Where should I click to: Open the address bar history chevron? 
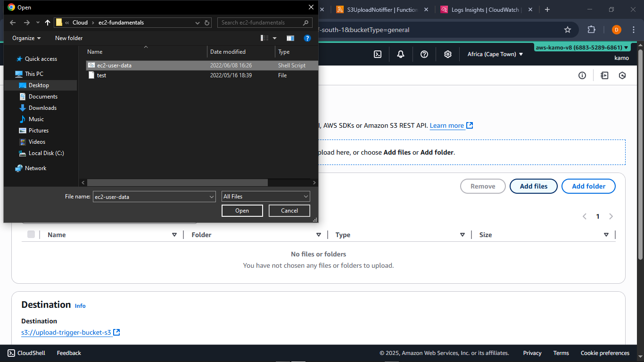click(x=198, y=23)
